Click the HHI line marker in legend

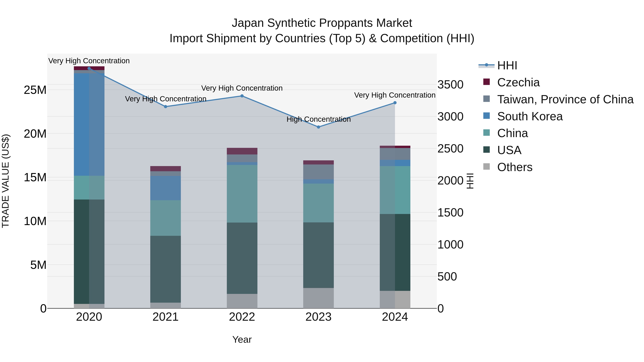pyautogui.click(x=487, y=65)
